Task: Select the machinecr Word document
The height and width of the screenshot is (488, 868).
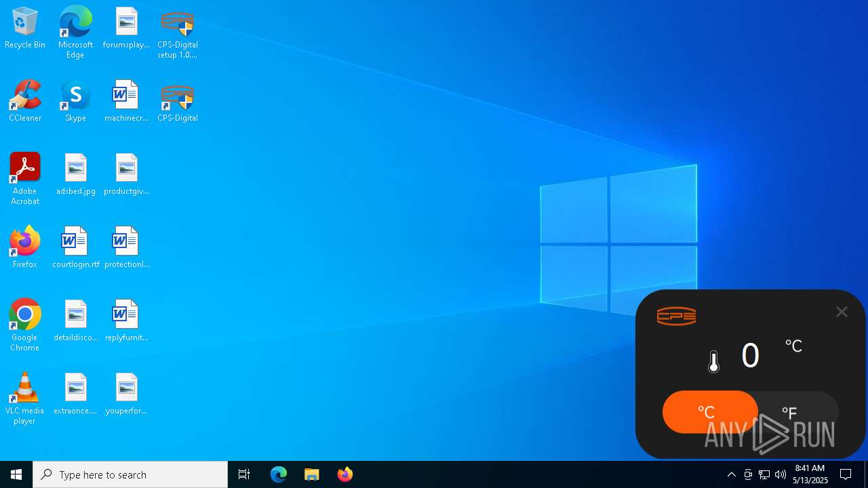Action: click(126, 102)
